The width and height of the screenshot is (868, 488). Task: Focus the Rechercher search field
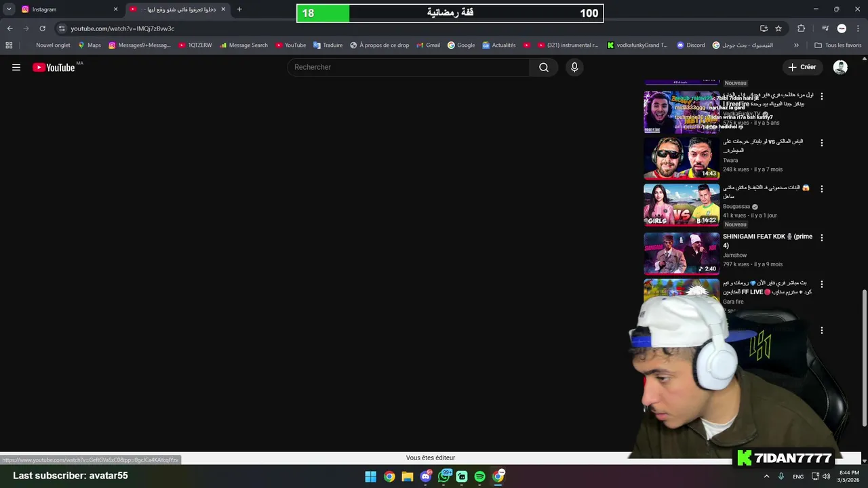(408, 67)
